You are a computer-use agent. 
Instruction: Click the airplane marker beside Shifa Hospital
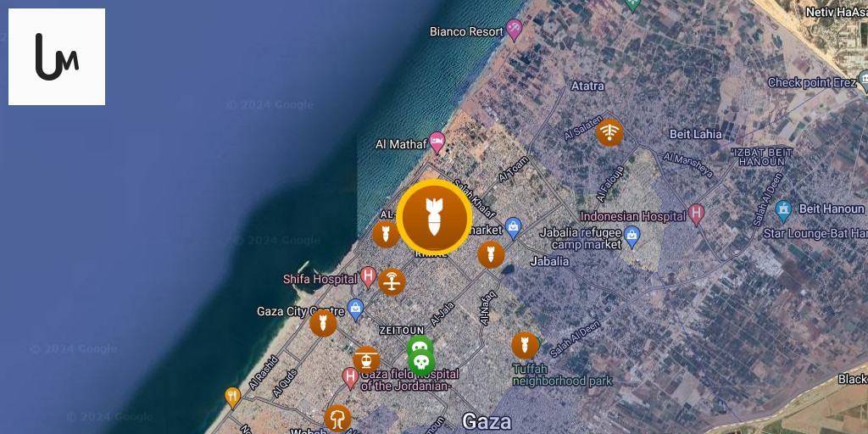click(392, 281)
